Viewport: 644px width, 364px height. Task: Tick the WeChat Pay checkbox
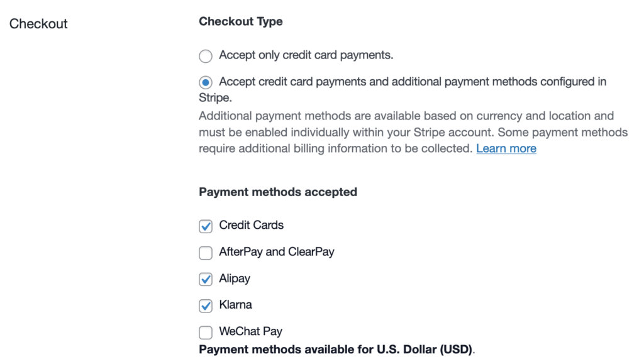[206, 333]
